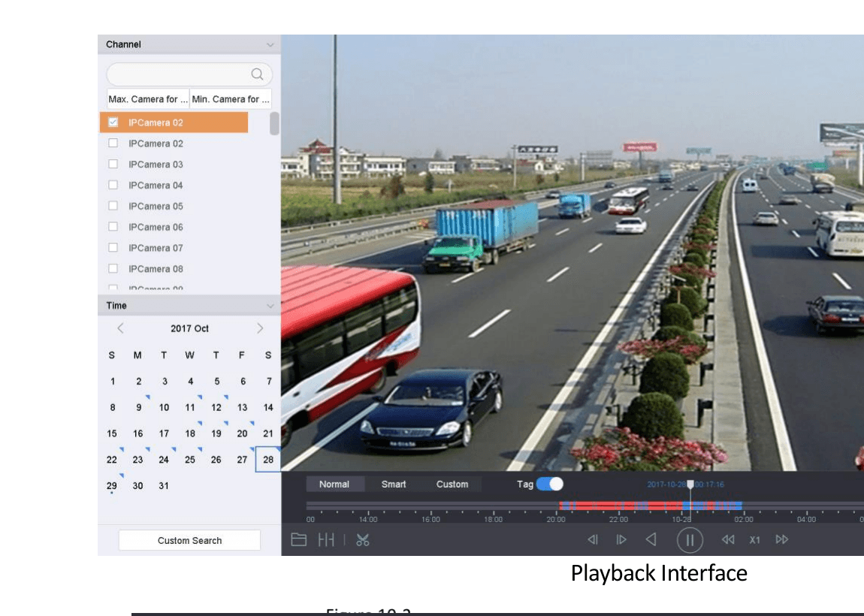Select October 20 on the calendar
This screenshot has height=616, width=864.
pos(242,433)
